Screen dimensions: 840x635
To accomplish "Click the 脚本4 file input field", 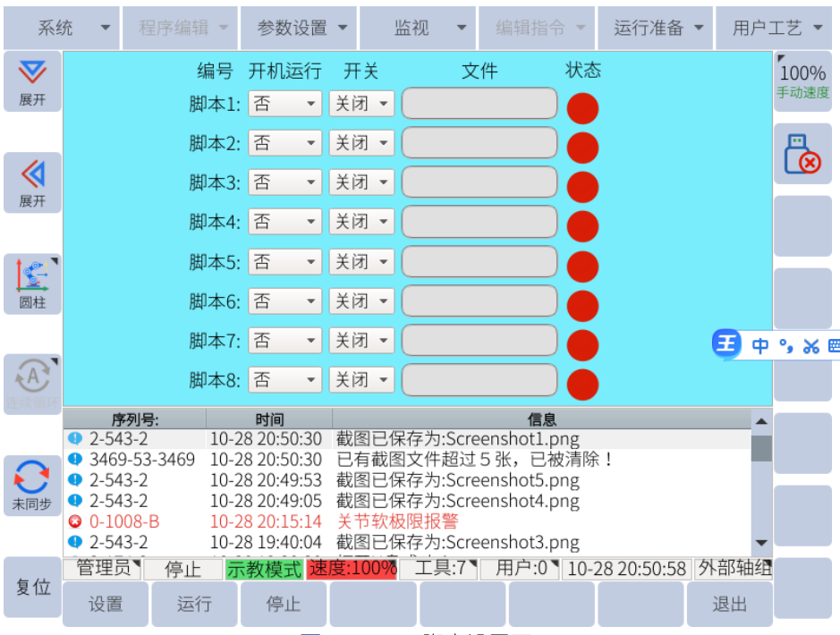I will coord(479,222).
